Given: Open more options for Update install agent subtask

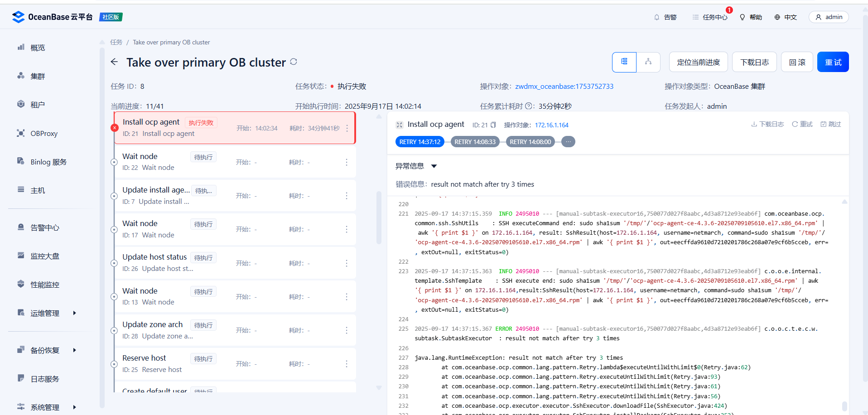Looking at the screenshot, I should (x=347, y=196).
